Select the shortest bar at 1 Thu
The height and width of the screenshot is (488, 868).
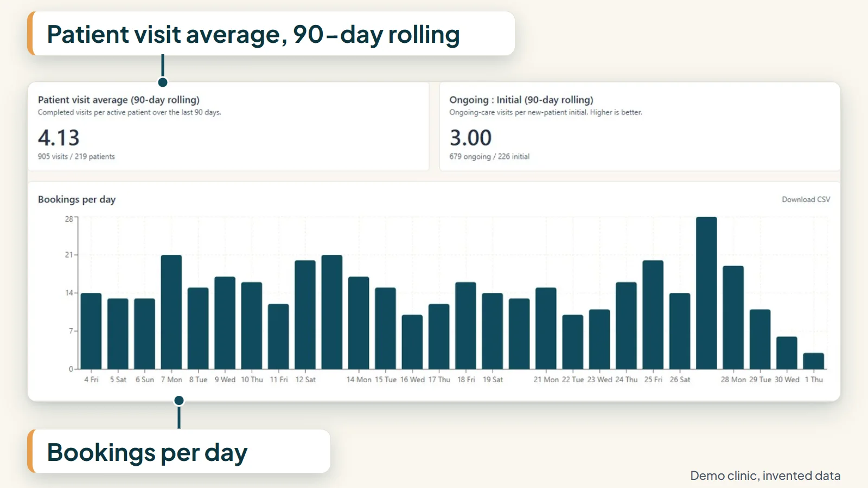pyautogui.click(x=814, y=361)
